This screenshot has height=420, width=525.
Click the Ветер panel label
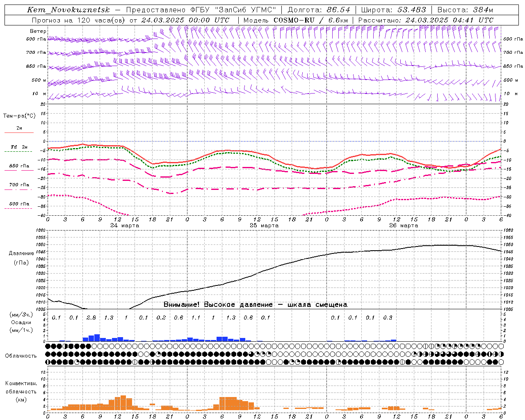pyautogui.click(x=38, y=31)
